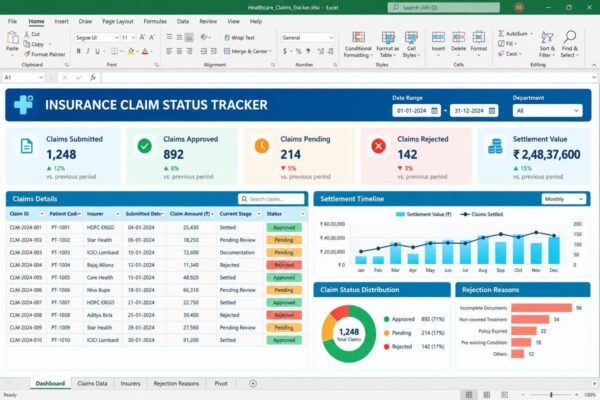Switch to the Data ribbon tab

coord(183,21)
